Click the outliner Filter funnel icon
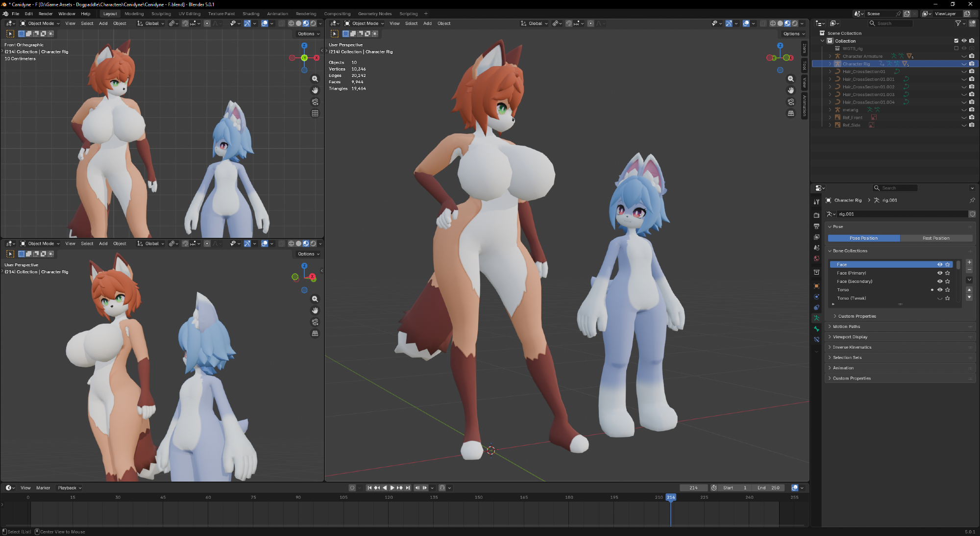 (958, 24)
